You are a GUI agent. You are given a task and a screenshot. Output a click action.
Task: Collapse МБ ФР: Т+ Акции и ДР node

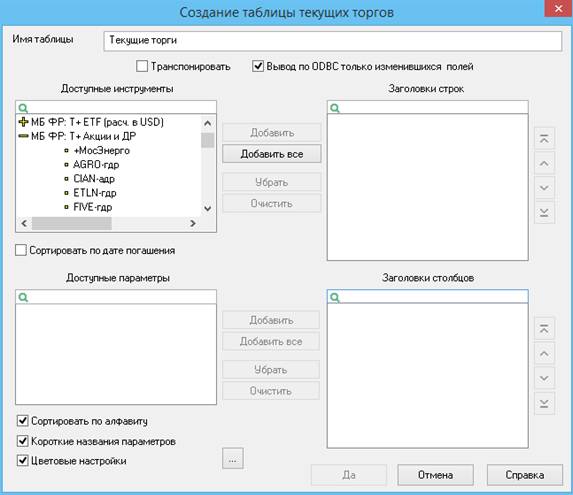pyautogui.click(x=23, y=136)
